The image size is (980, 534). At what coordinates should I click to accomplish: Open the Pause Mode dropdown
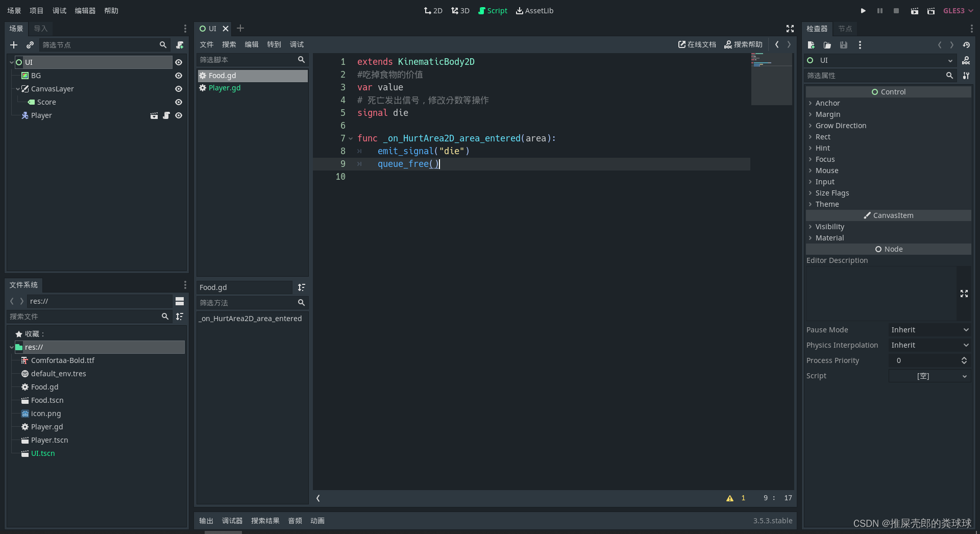point(929,330)
